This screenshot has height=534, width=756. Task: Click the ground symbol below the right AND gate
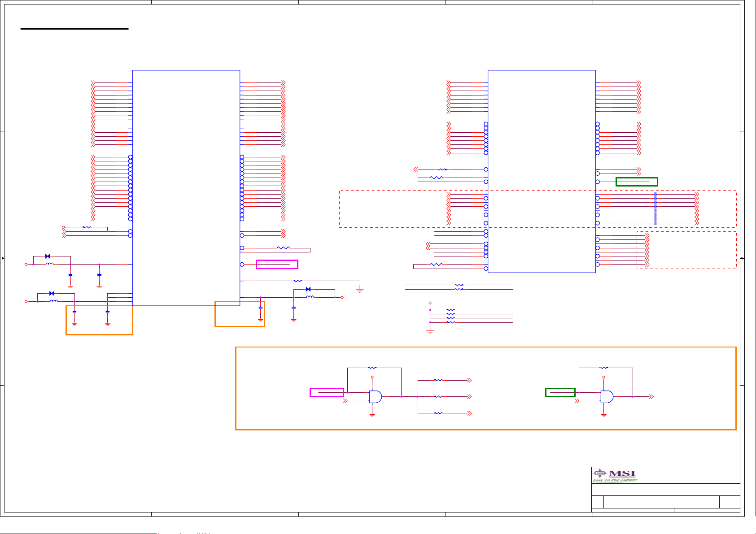coord(603,415)
